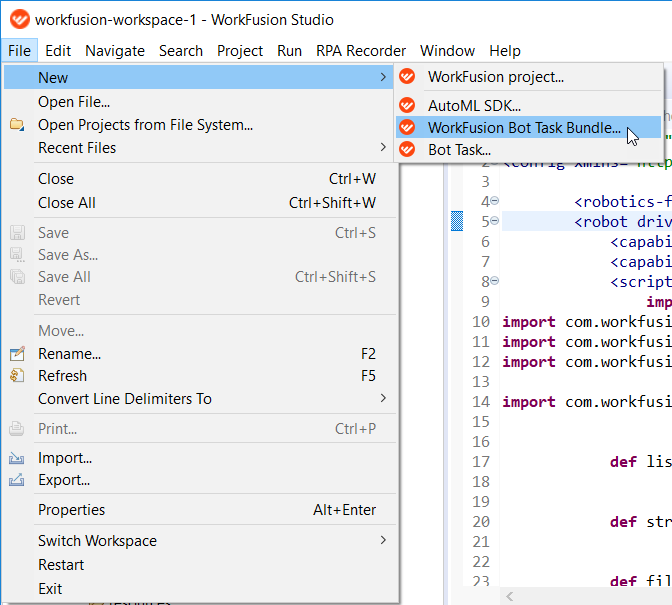Click line number 10 in editor gutter
Viewport: 672px width, 605px height.
coord(480,321)
